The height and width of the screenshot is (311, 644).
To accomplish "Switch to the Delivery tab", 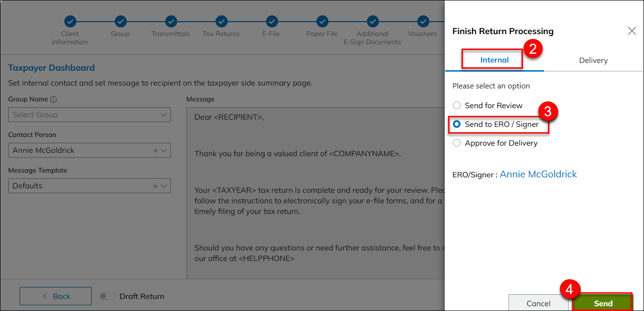I will (x=593, y=60).
